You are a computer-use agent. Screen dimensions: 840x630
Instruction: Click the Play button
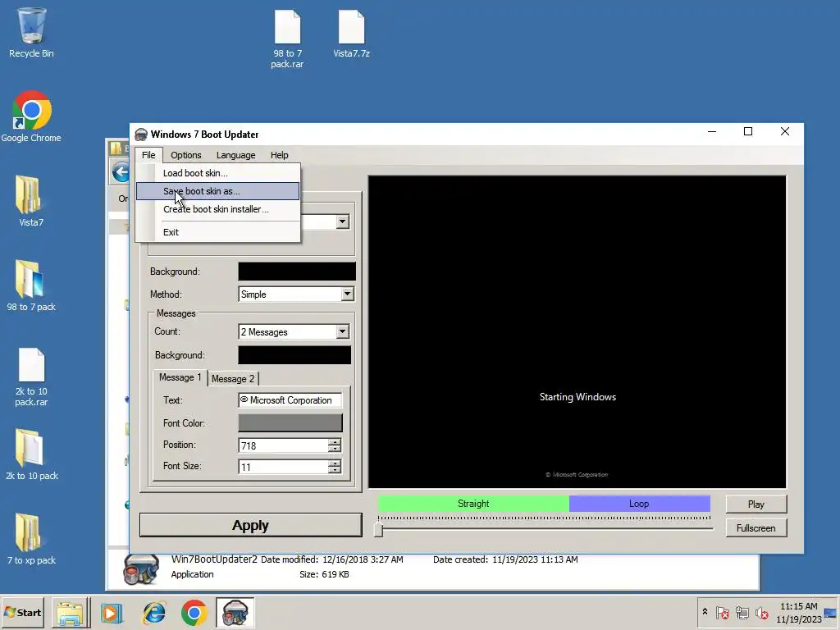tap(756, 504)
